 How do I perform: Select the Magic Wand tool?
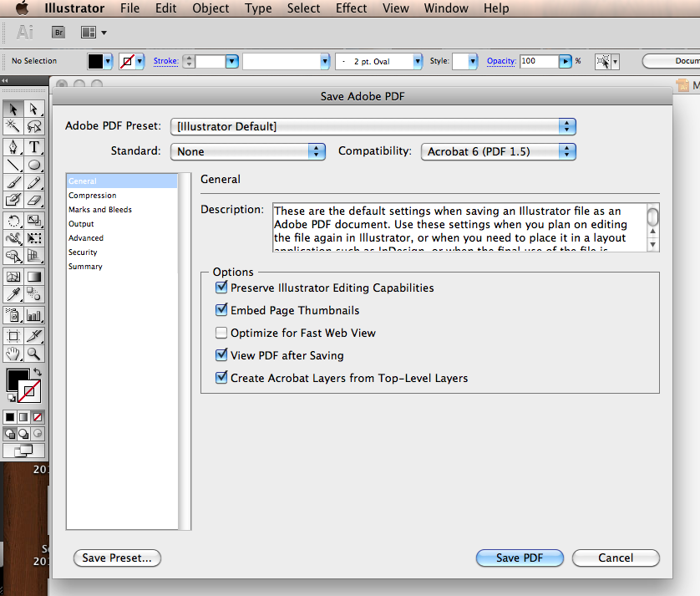[x=13, y=126]
